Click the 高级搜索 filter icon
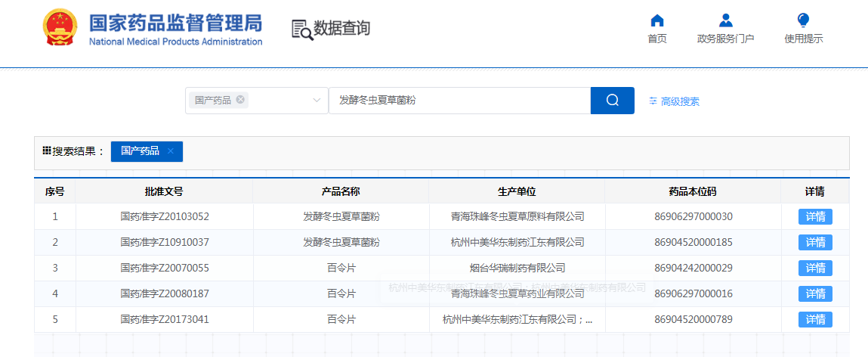 (x=653, y=101)
